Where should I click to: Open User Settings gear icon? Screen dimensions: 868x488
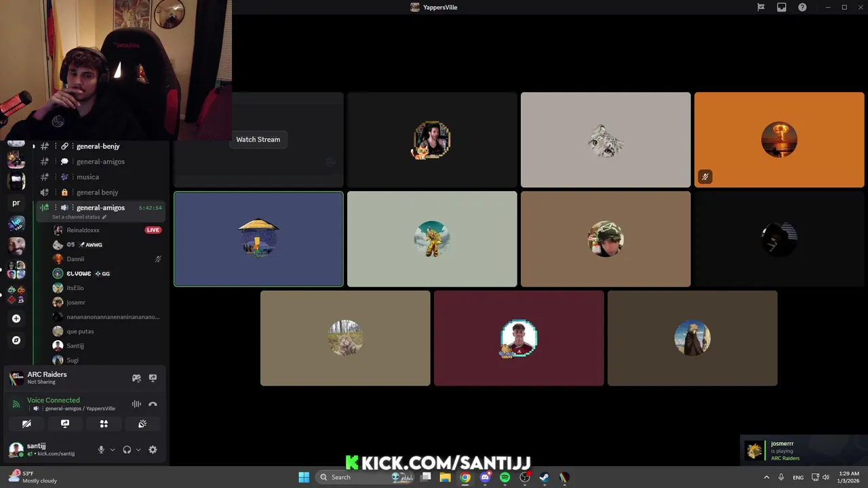153,449
